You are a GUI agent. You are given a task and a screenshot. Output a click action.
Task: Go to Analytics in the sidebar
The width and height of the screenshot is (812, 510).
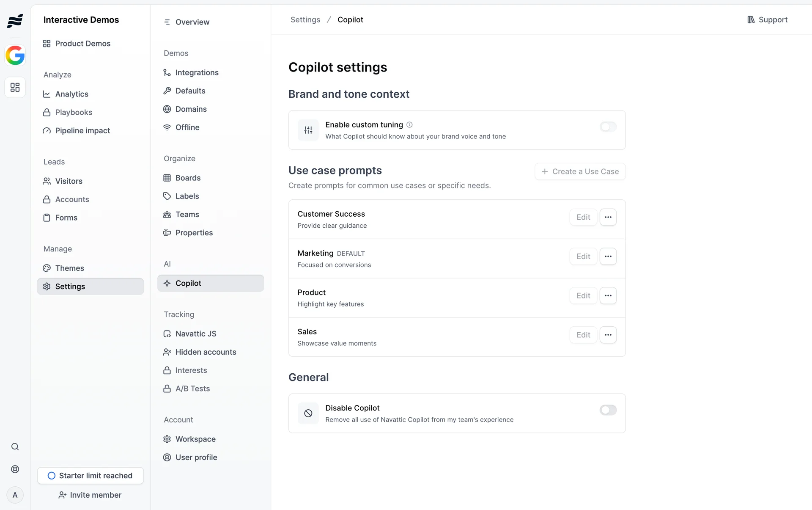(71, 94)
